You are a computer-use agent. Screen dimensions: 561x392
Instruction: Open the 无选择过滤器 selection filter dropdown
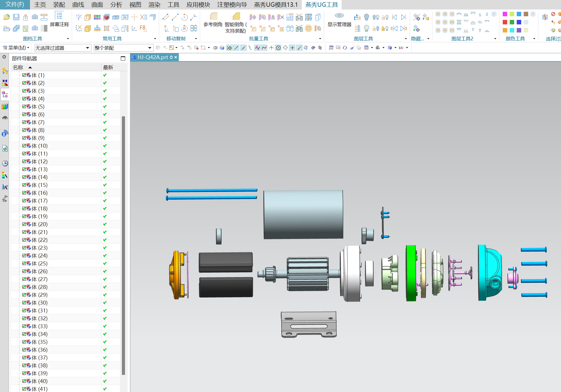pyautogui.click(x=62, y=48)
